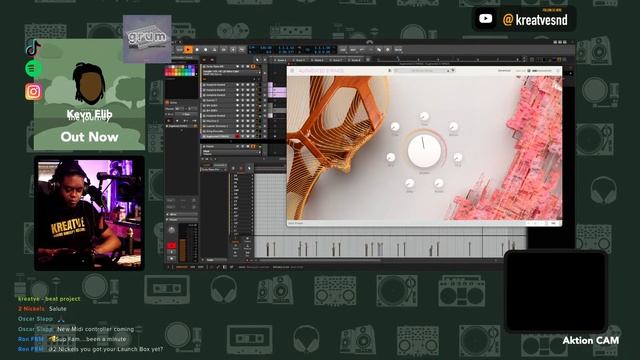Click the chat line 'New Midi controller coming'
The height and width of the screenshot is (360, 640).
click(x=95, y=329)
